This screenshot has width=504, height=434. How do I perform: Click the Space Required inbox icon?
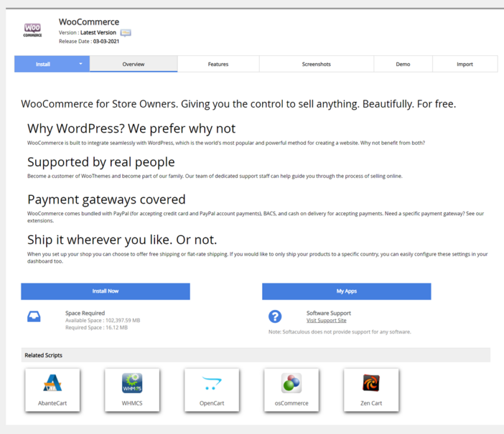34,317
